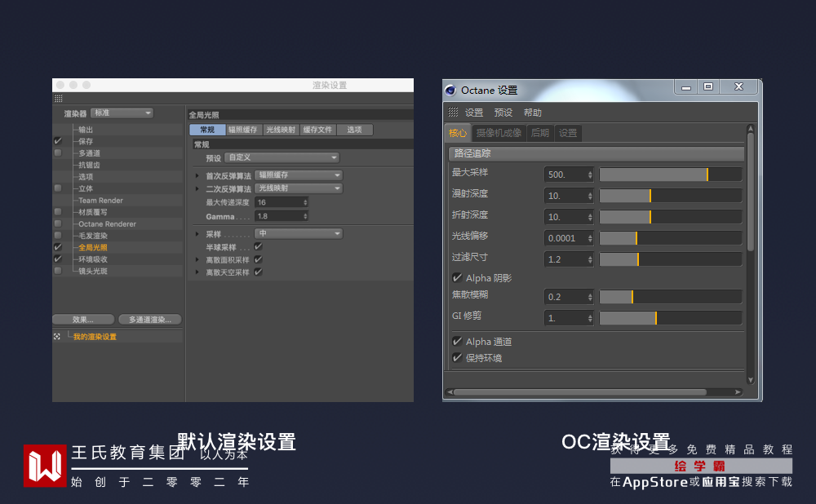Switch to the 后期 tab
This screenshot has width=816, height=504.
pyautogui.click(x=540, y=133)
